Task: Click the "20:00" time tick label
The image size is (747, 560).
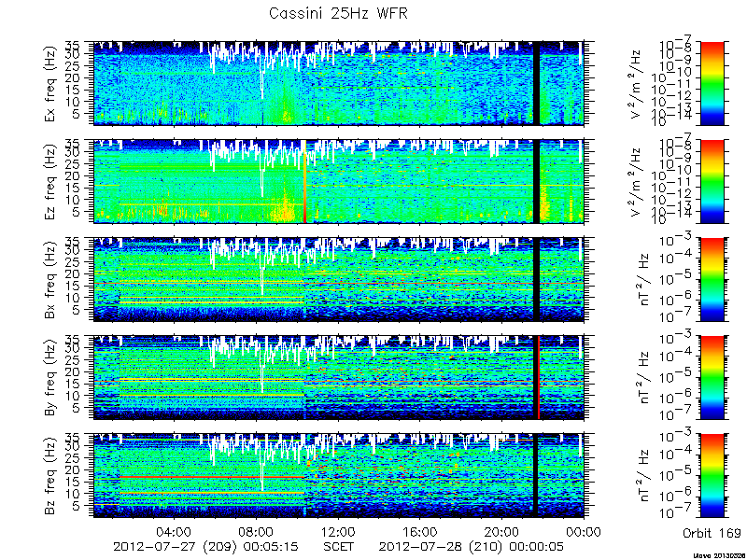Action: (x=502, y=532)
